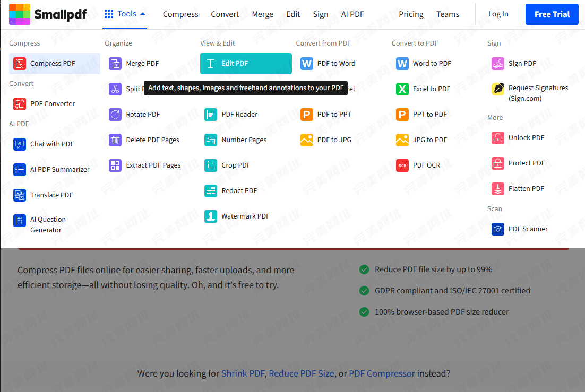This screenshot has width=585, height=392.
Task: Select Merge in the top navigation
Action: (x=262, y=14)
